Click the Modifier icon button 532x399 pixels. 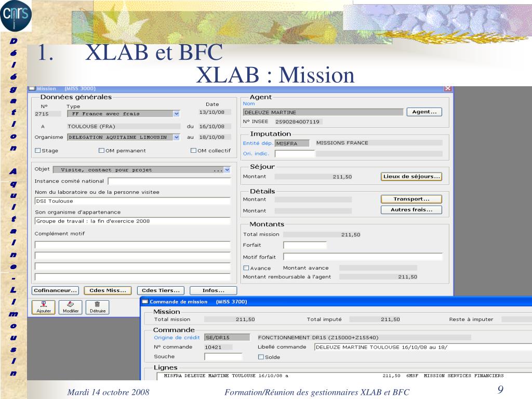[x=71, y=307]
